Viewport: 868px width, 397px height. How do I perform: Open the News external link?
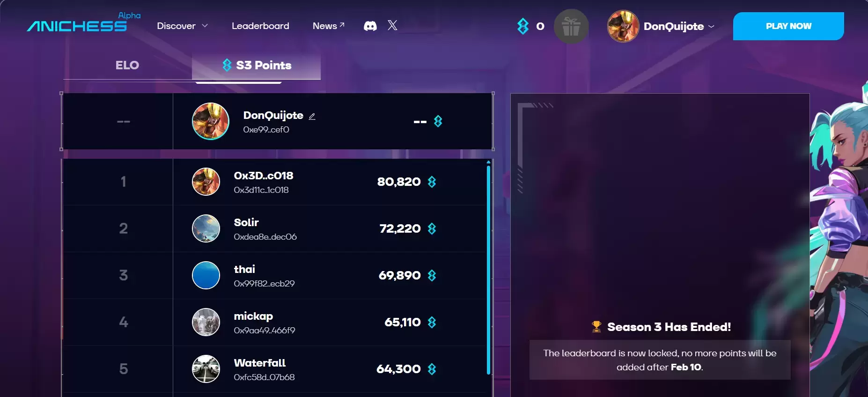[x=329, y=26]
